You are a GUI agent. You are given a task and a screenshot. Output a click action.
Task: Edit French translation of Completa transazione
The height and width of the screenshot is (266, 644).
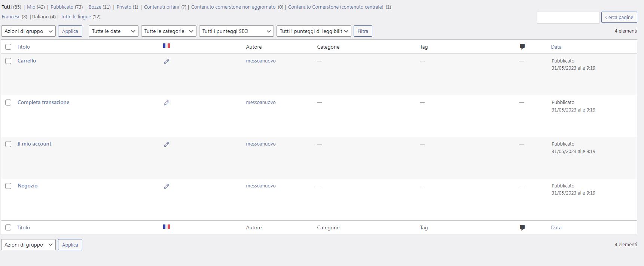[167, 103]
